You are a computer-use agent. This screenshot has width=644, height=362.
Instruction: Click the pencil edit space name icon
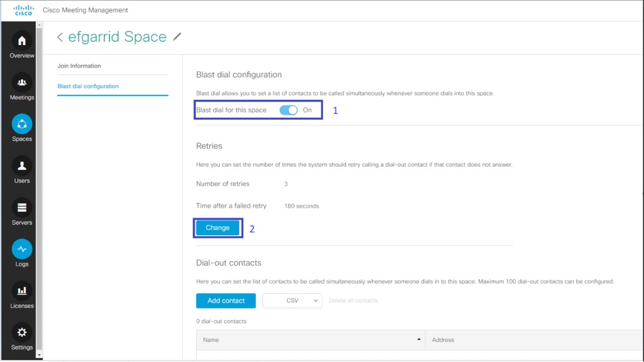(177, 37)
